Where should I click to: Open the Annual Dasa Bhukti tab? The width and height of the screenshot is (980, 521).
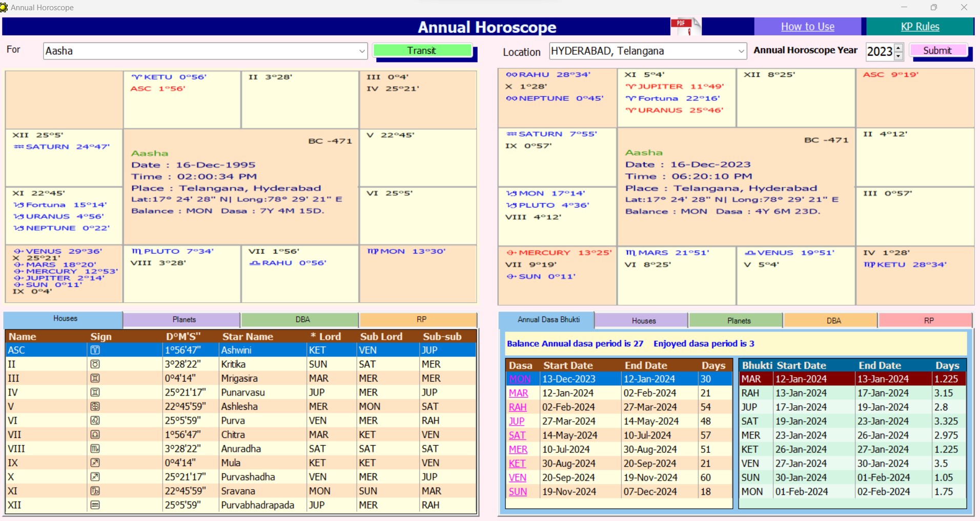[x=548, y=320]
